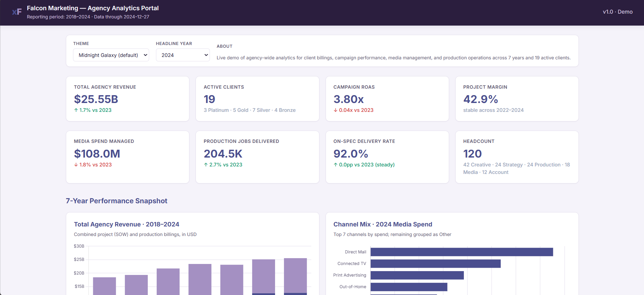The height and width of the screenshot is (295, 644).
Task: Click the '2.7% vs 2023' production change
Action: point(223,165)
